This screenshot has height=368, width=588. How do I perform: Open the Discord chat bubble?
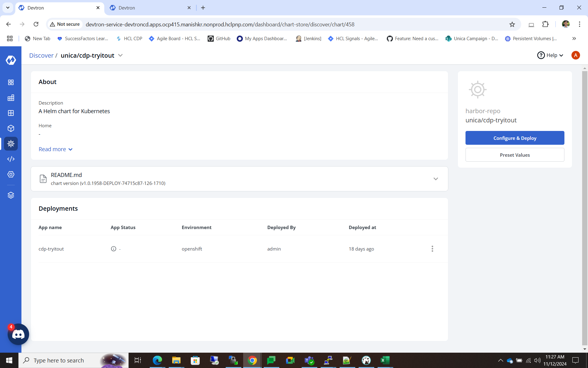(x=18, y=334)
